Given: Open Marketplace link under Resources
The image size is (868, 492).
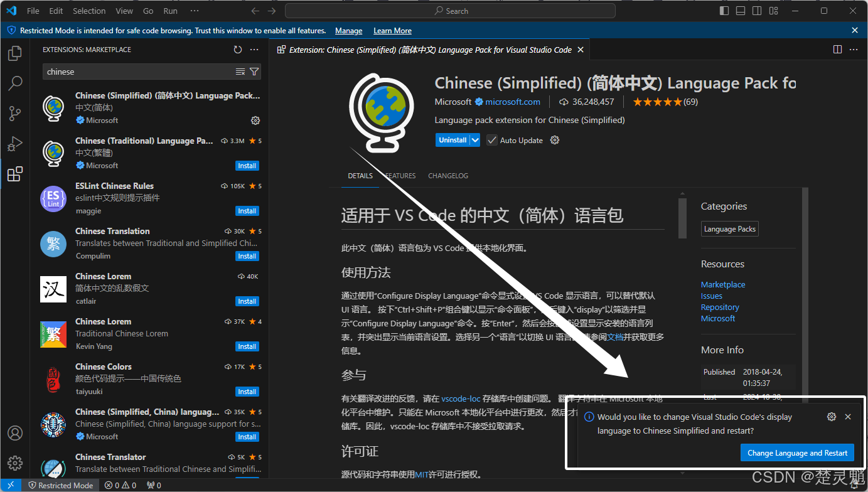Looking at the screenshot, I should [x=723, y=285].
